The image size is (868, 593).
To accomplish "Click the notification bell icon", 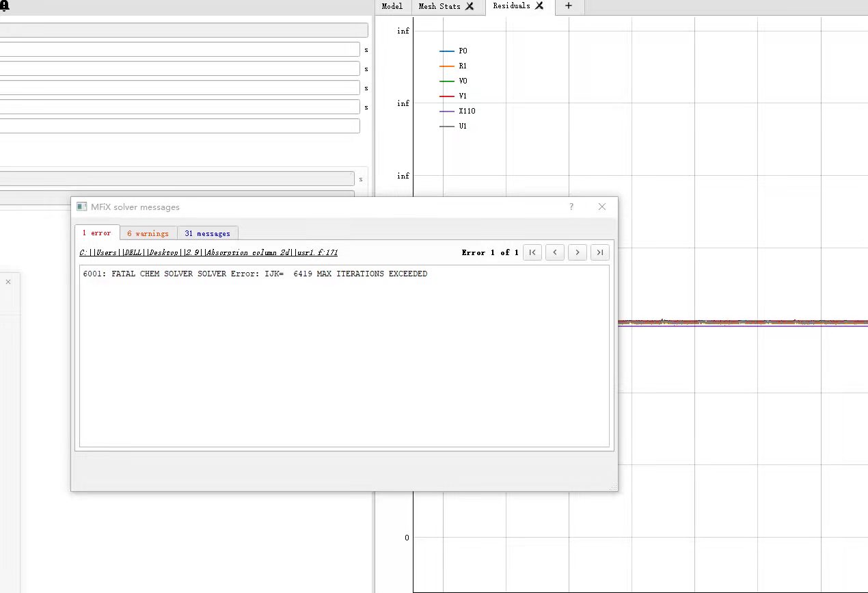I will [4, 6].
